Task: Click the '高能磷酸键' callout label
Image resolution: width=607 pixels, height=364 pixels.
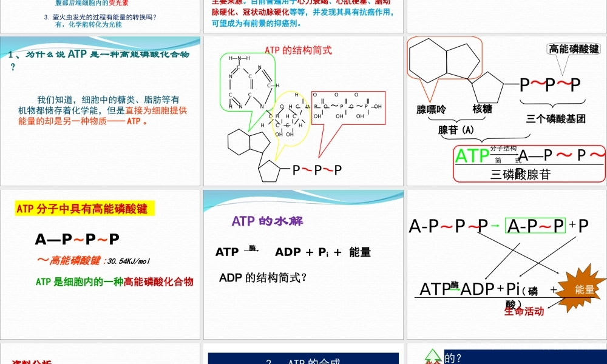Action: (x=574, y=49)
